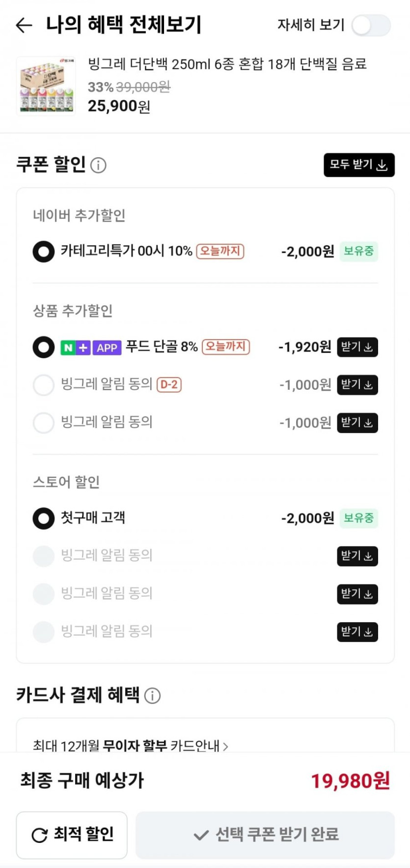This screenshot has height=868, width=410.
Task: Expand the 무이자 할부 카드안내 chevron
Action: (x=225, y=746)
